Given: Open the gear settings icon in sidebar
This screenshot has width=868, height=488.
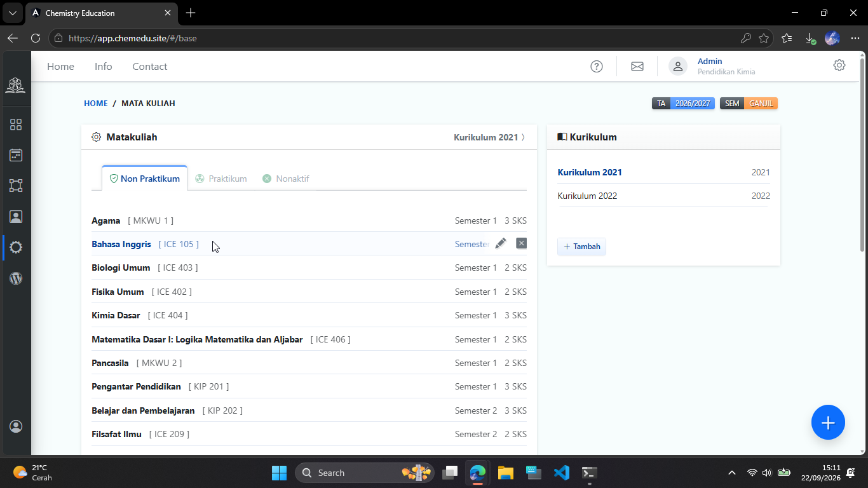Looking at the screenshot, I should tap(16, 247).
